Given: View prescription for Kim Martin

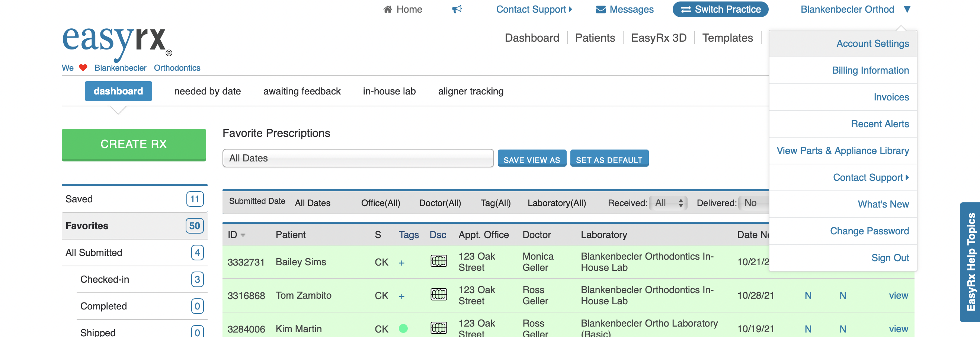Looking at the screenshot, I should point(898,329).
